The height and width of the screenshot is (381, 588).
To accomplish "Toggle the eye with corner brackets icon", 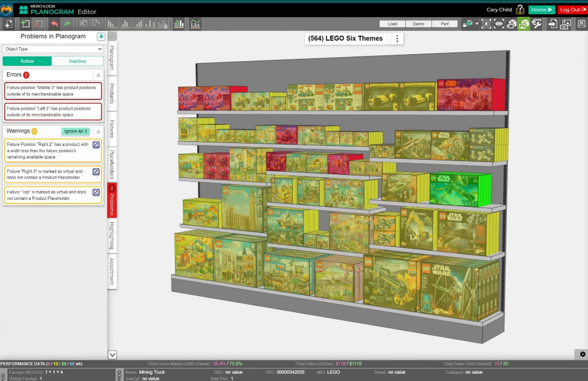I will (x=499, y=24).
